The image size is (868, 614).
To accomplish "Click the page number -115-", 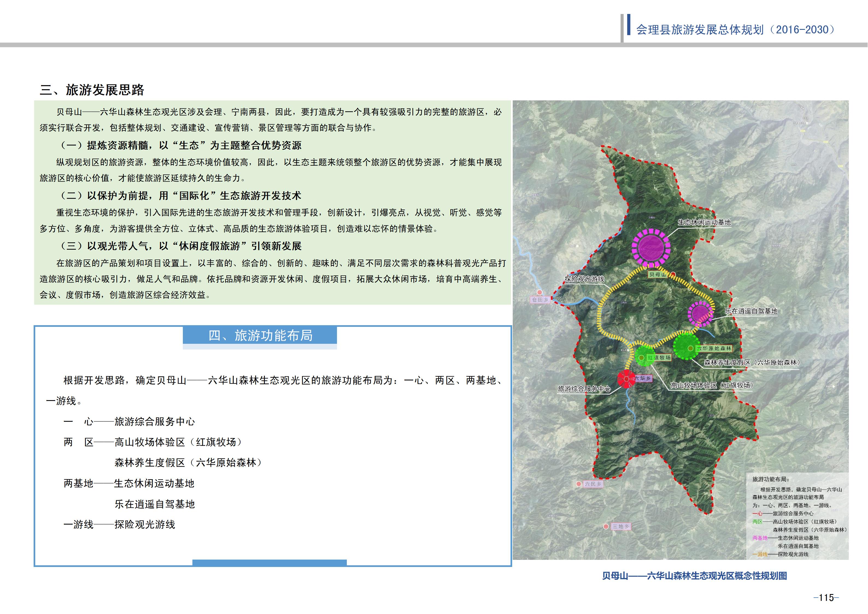I will pyautogui.click(x=826, y=598).
